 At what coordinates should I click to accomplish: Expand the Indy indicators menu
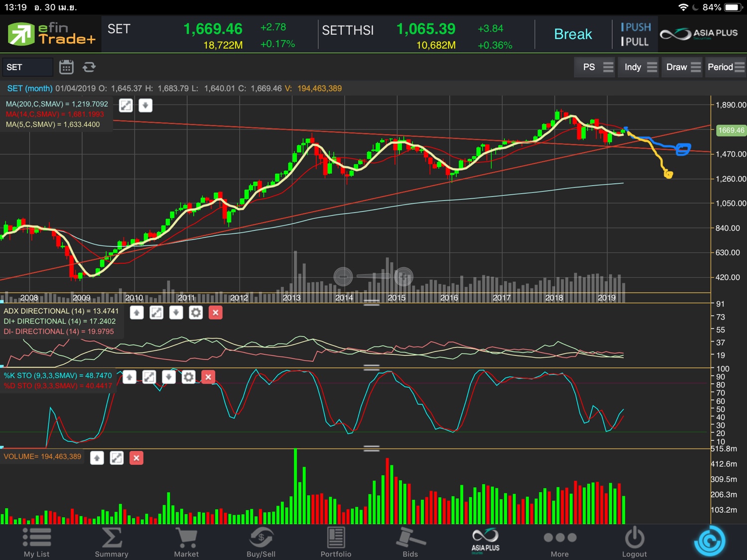640,67
